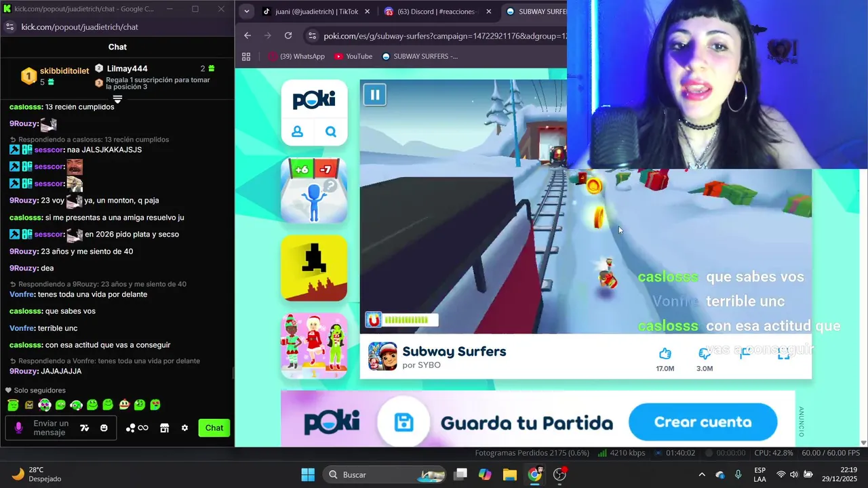Reload the Poki page
868x488 pixels.
[x=288, y=36]
